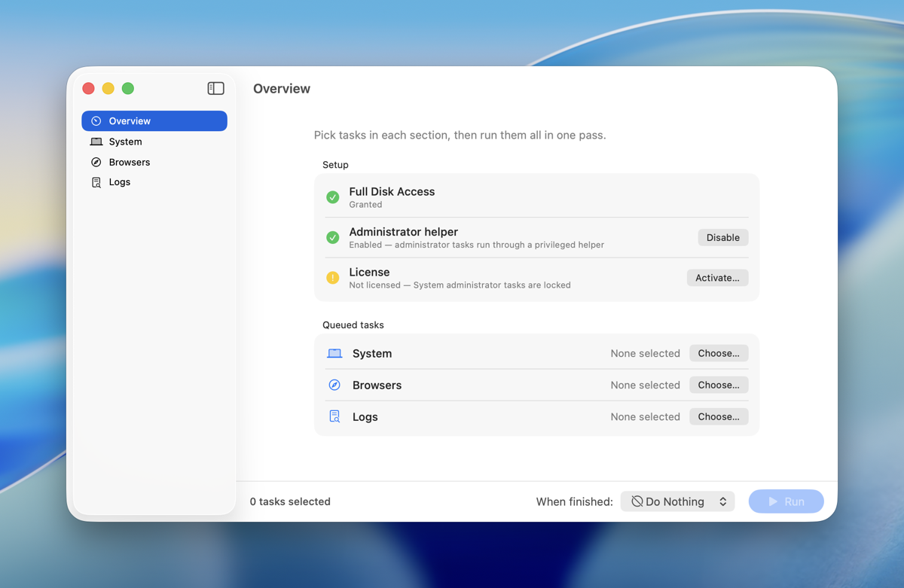Choose tasks for the Browsers row
This screenshot has width=904, height=588.
pos(719,385)
